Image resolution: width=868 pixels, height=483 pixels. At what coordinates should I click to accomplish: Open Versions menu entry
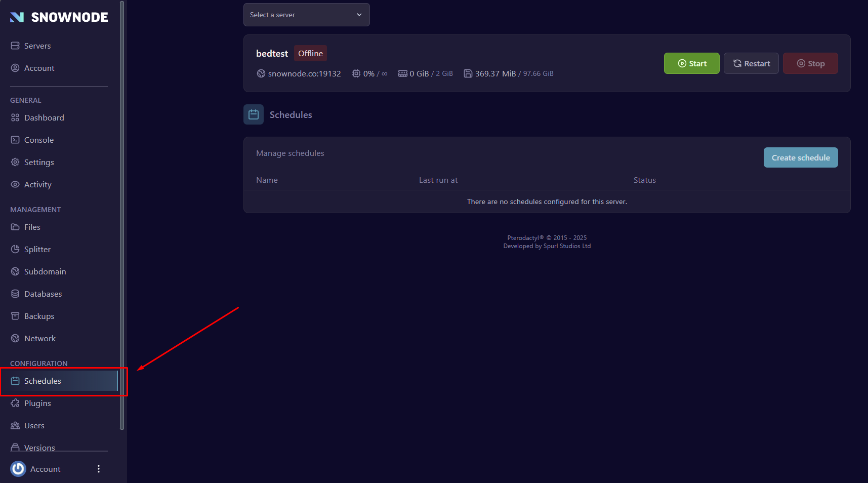pyautogui.click(x=39, y=448)
